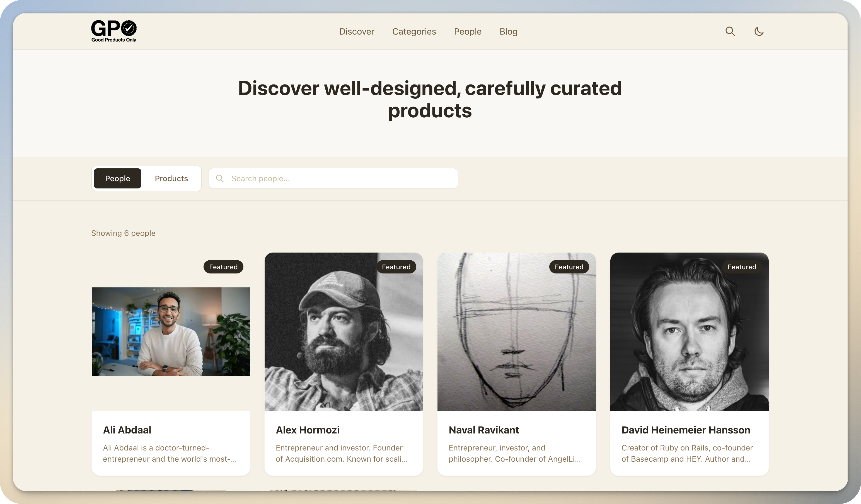This screenshot has width=861, height=504.
Task: Visit the Blog nav link
Action: coord(508,31)
